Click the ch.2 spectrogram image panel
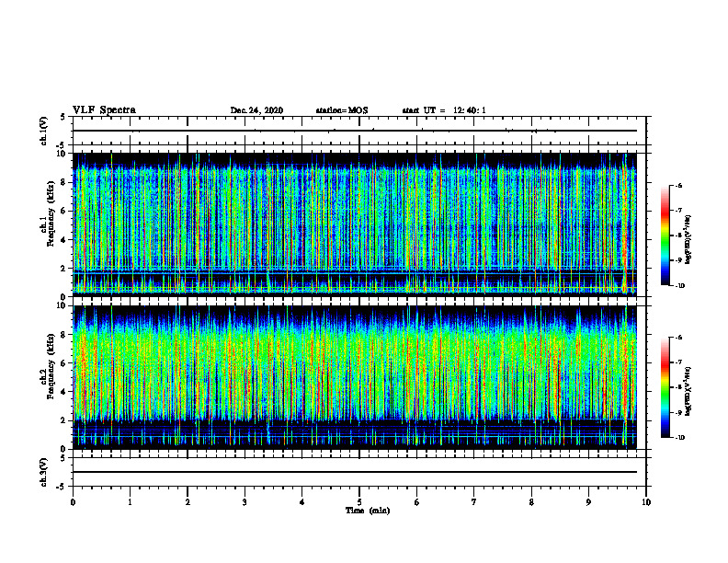 pos(355,377)
